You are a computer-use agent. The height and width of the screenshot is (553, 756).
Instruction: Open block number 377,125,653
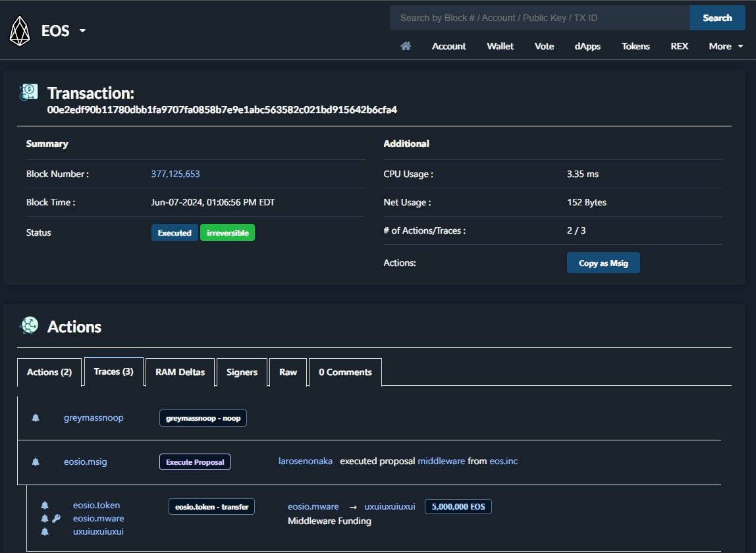click(175, 174)
